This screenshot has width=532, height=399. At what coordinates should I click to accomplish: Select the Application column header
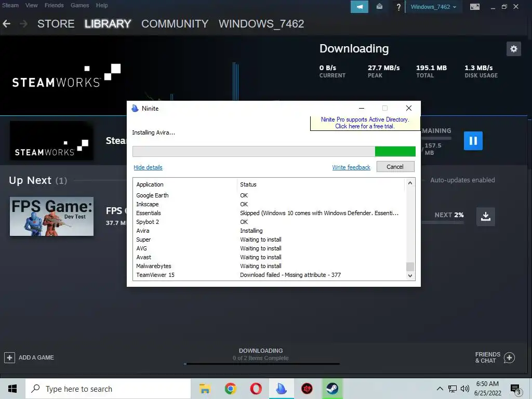(185, 184)
